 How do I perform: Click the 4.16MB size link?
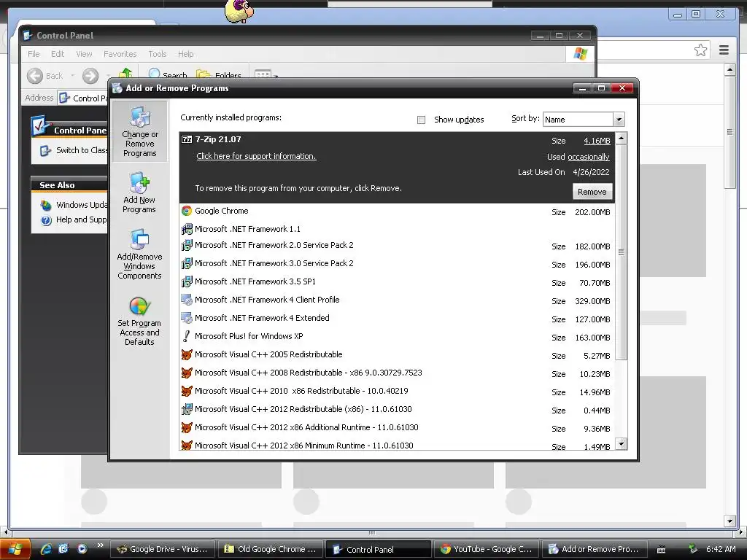[x=597, y=141]
